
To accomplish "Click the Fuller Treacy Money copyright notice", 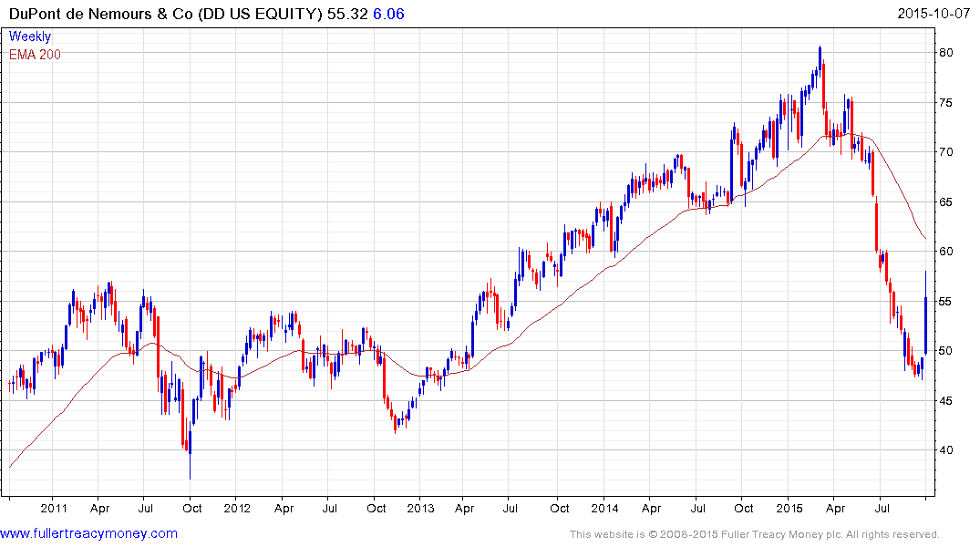I will [x=754, y=534].
